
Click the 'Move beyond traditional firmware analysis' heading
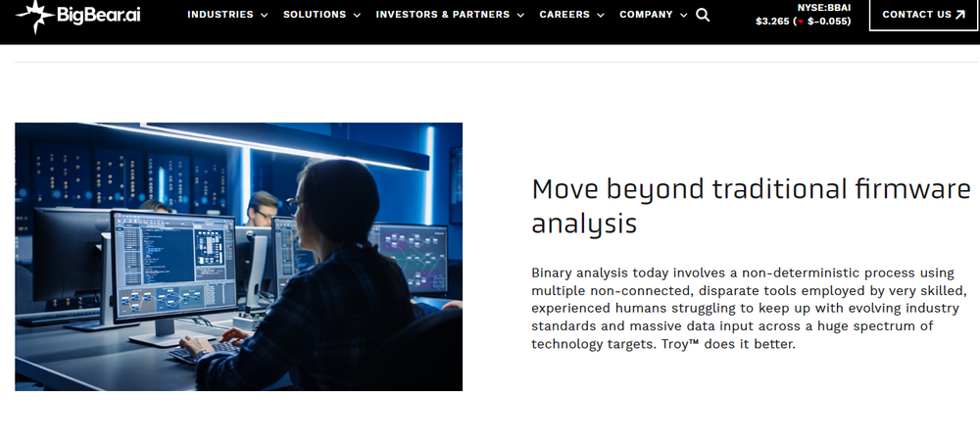(751, 206)
